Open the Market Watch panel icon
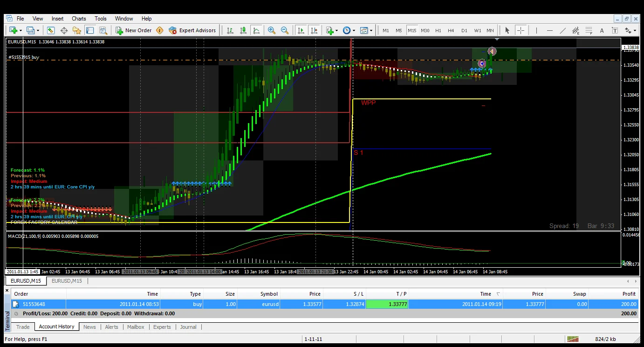644x347 pixels. pyautogui.click(x=51, y=30)
